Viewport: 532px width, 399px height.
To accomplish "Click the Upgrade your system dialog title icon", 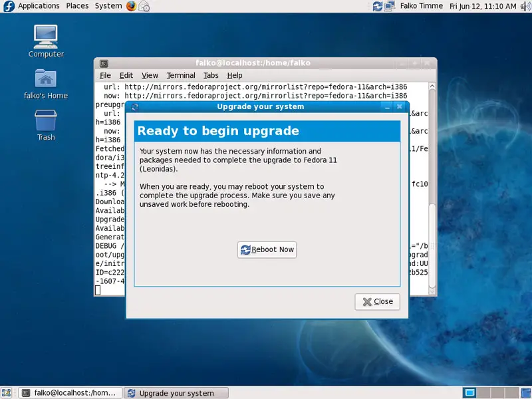I will point(135,107).
